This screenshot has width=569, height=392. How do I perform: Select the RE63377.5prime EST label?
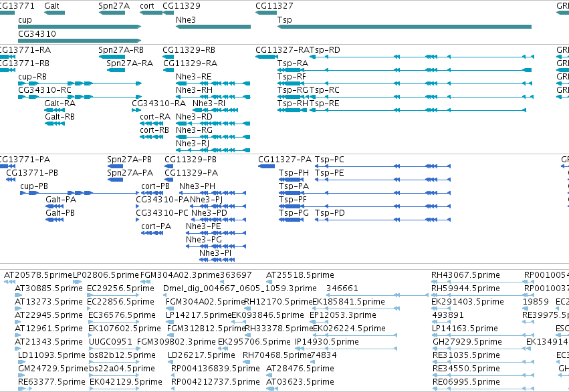coord(51,382)
